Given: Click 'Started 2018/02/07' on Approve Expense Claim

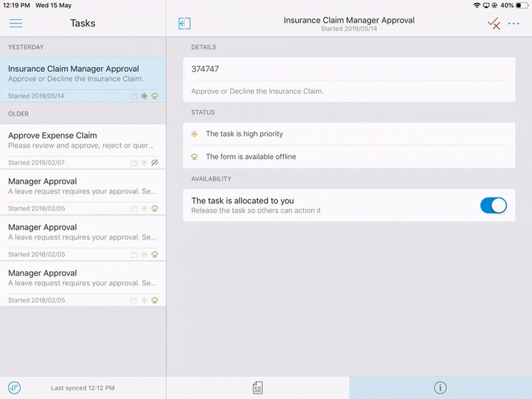Looking at the screenshot, I should [37, 162].
